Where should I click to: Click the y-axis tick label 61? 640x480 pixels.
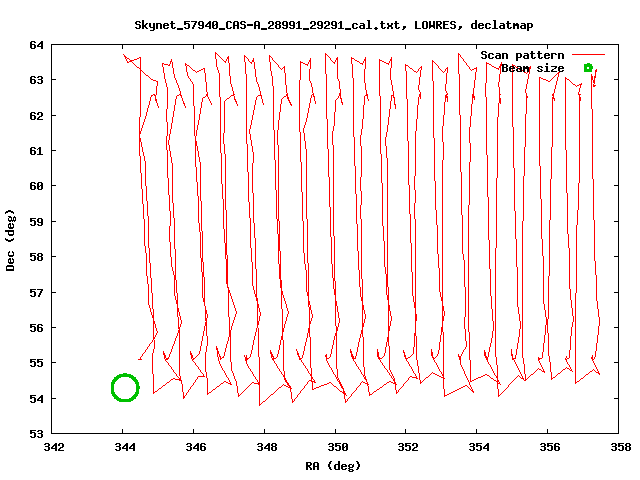click(36, 151)
